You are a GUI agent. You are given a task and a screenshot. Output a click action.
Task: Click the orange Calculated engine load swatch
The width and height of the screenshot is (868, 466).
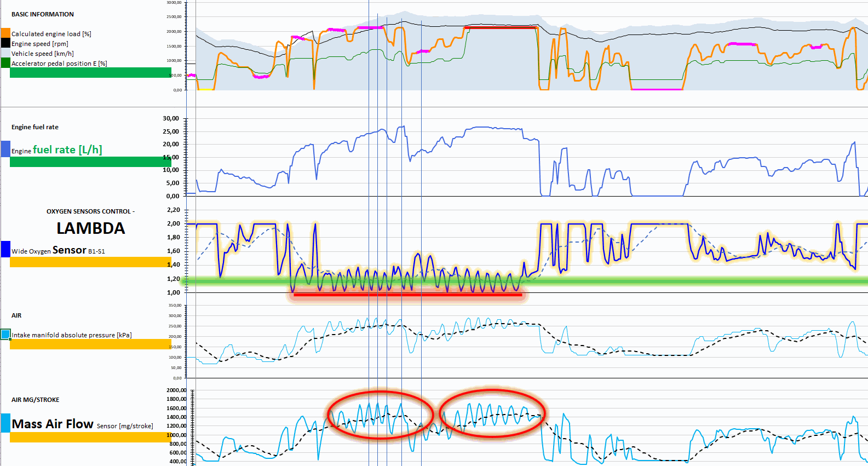pyautogui.click(x=5, y=33)
